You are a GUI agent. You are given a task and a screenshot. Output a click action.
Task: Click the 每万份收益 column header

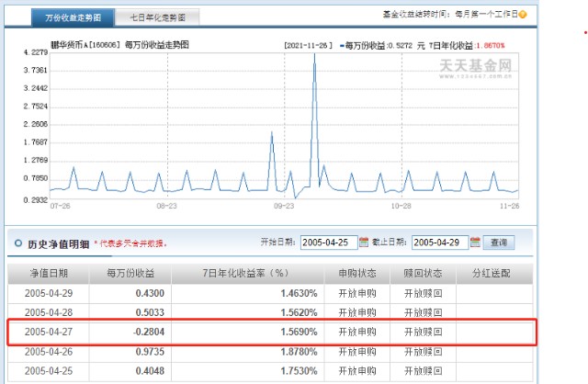pyautogui.click(x=130, y=274)
